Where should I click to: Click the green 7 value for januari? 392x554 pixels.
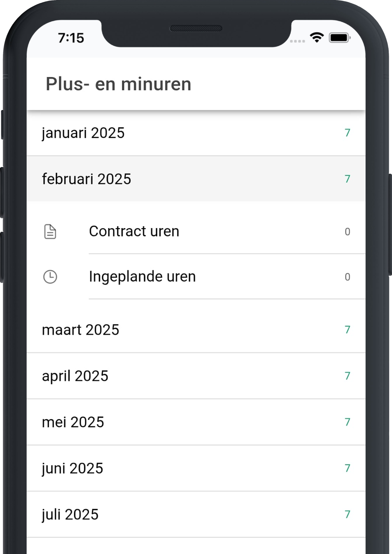click(x=347, y=133)
